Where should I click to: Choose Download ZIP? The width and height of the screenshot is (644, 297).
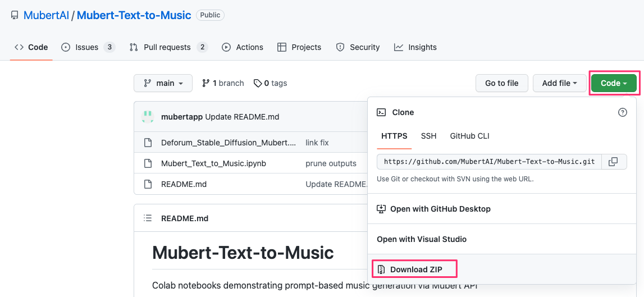501,269
